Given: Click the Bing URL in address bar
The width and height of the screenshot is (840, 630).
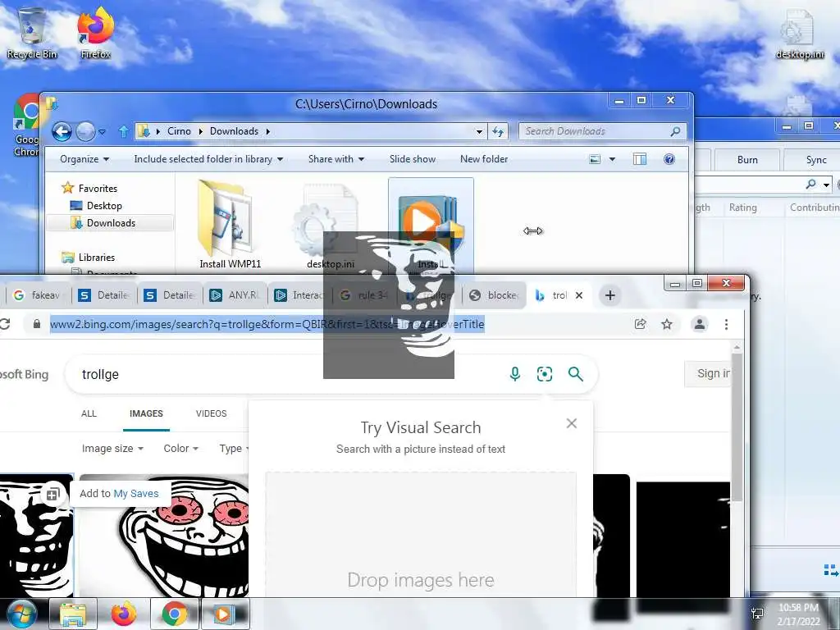Looking at the screenshot, I should point(267,324).
